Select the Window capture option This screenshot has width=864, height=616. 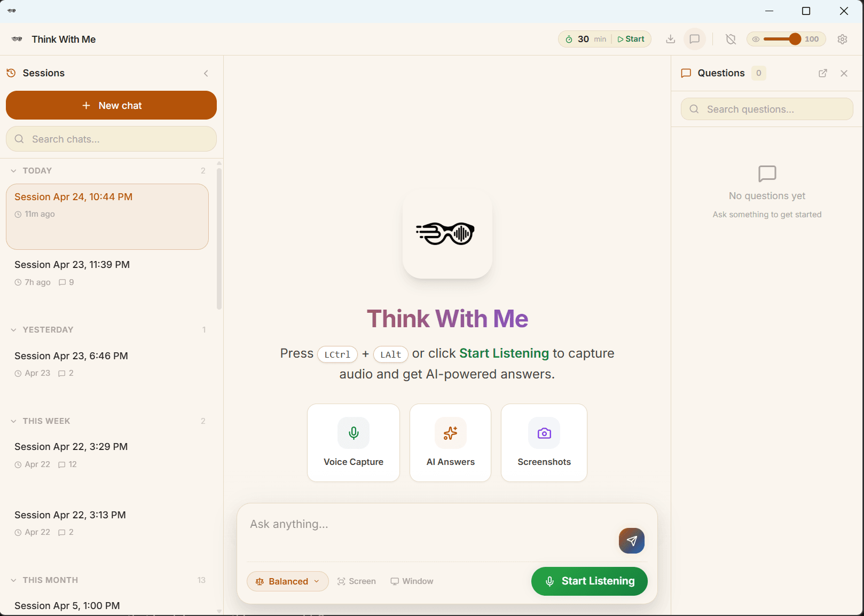(412, 581)
